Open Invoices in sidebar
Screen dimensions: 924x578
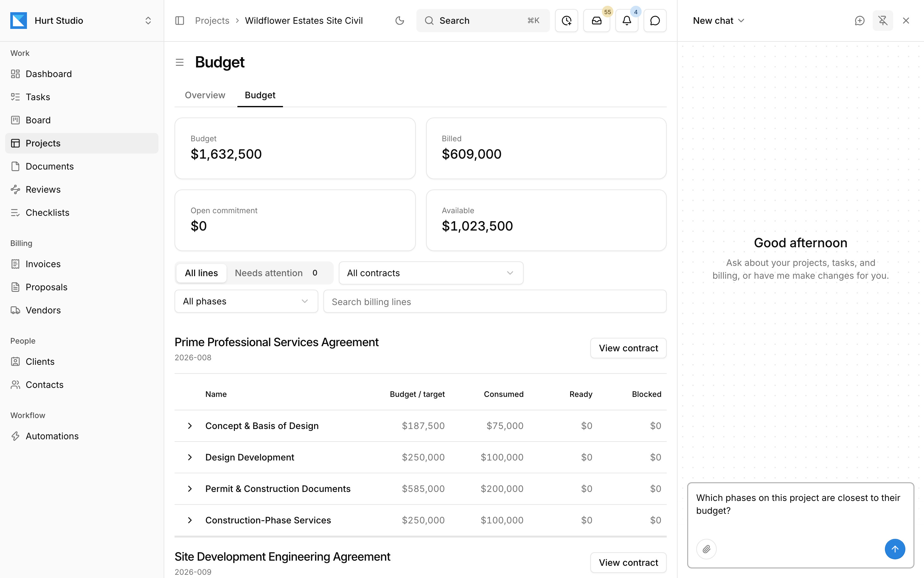82,264
